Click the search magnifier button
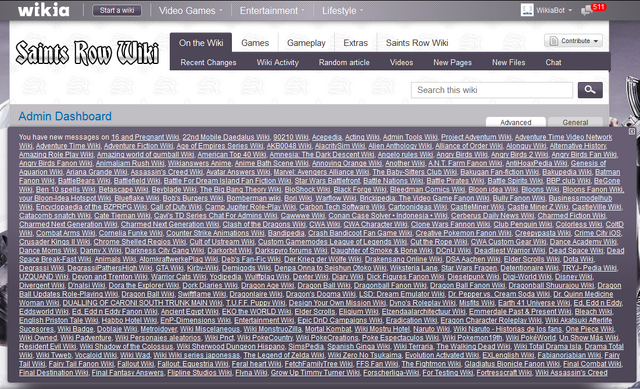 [590, 90]
